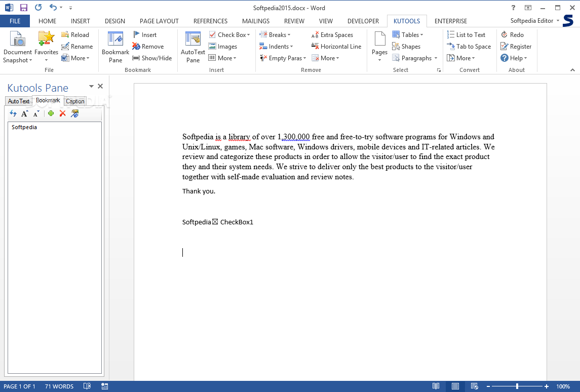Click Undo in quick access toolbar
The height and width of the screenshot is (392, 580).
point(53,8)
